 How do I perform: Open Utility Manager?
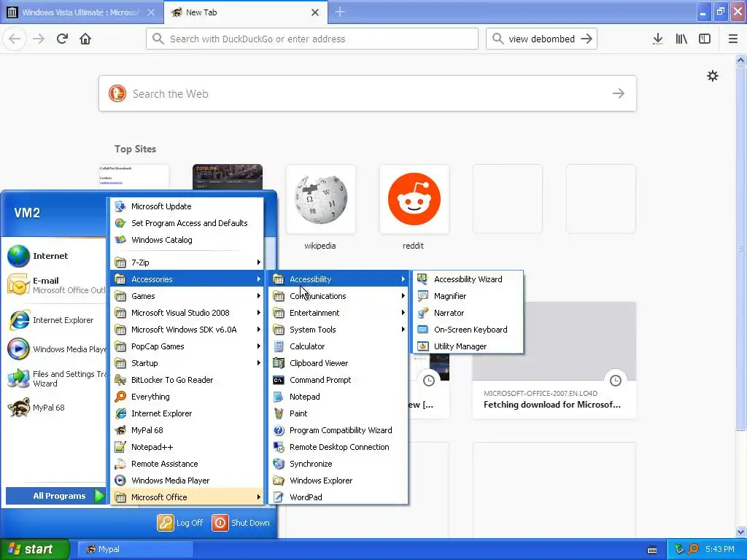(x=468, y=346)
